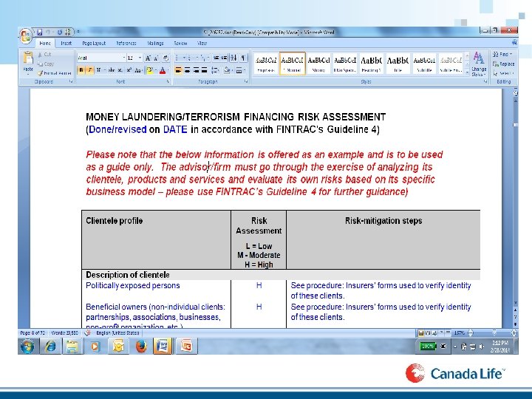The height and width of the screenshot is (399, 532).
Task: Select the Format Painter tool
Action: [x=54, y=73]
